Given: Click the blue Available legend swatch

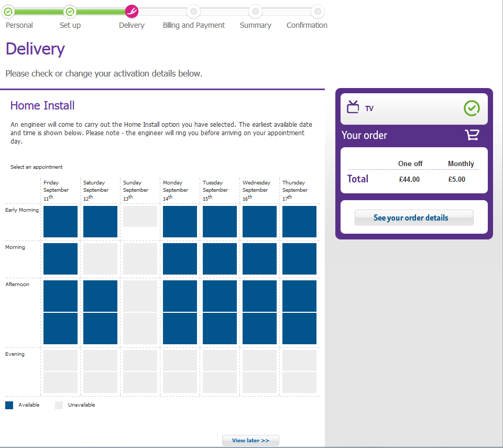Looking at the screenshot, I should click(9, 405).
